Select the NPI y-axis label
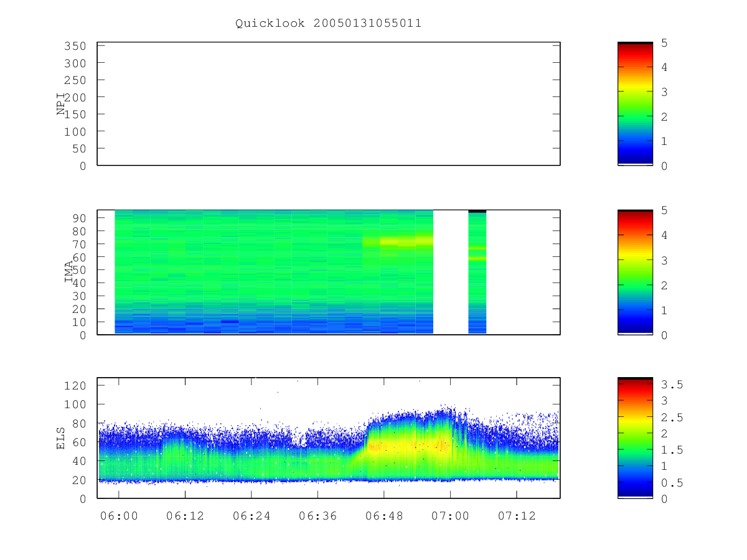747x560 pixels. (62, 104)
